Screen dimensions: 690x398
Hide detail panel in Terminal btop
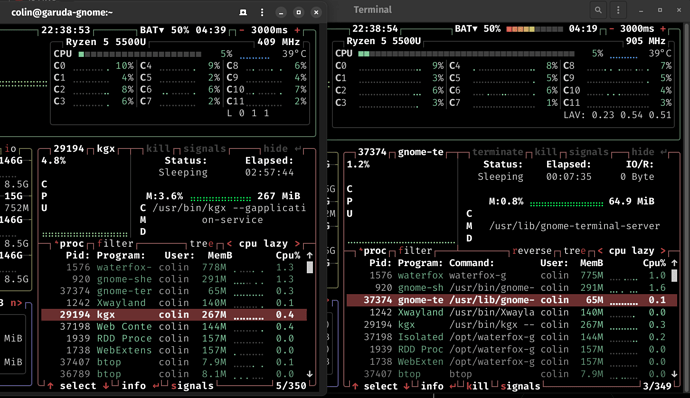click(649, 152)
